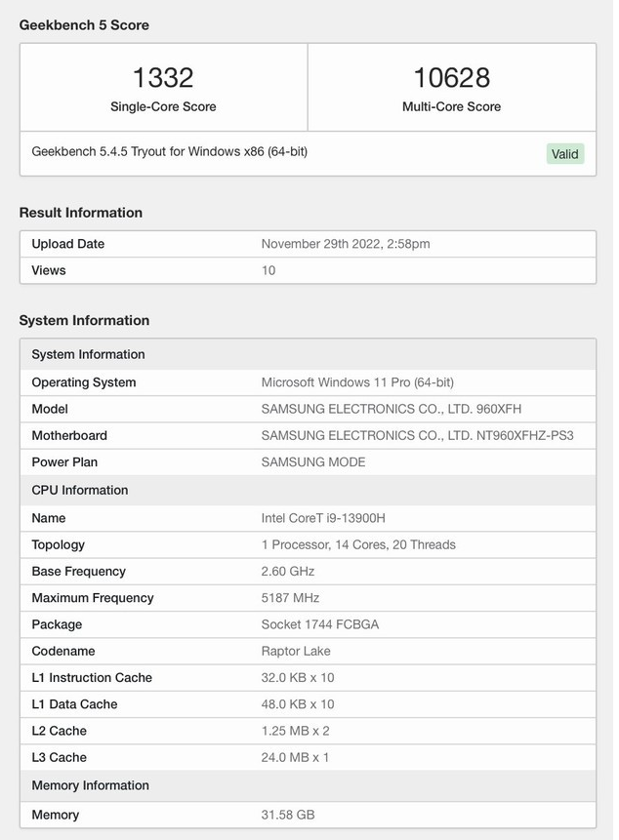Viewport: 619px width, 840px height.
Task: Click the 10628 multi-core score value
Action: click(x=451, y=77)
